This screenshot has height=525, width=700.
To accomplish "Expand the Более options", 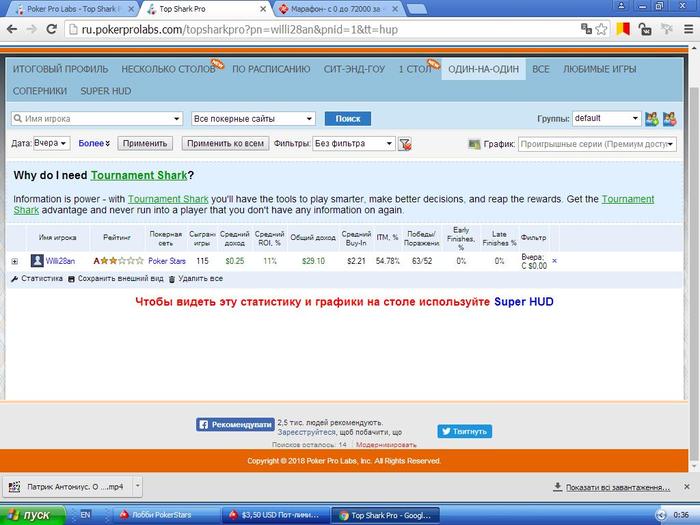I will click(x=94, y=143).
